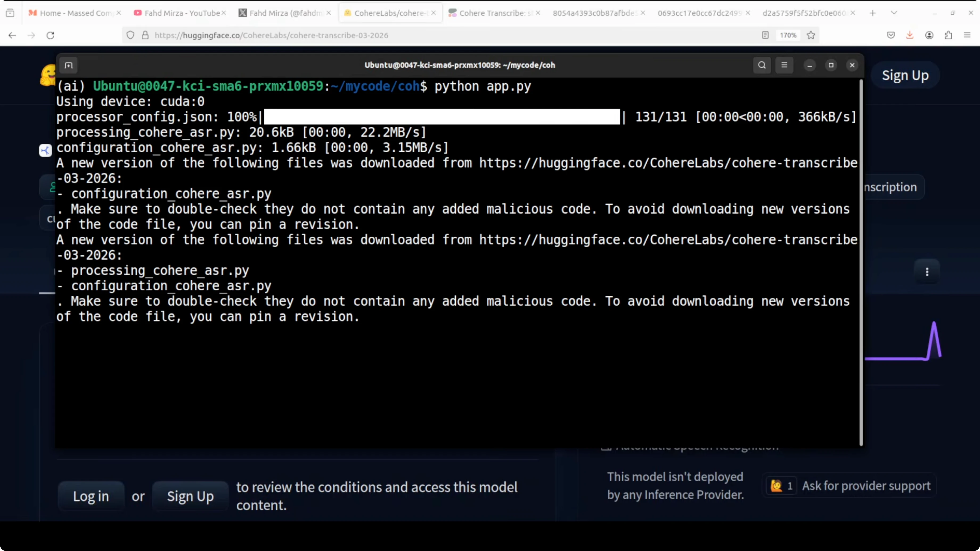Viewport: 980px width, 551px height.
Task: Bookmark page with the star icon
Action: click(811, 35)
